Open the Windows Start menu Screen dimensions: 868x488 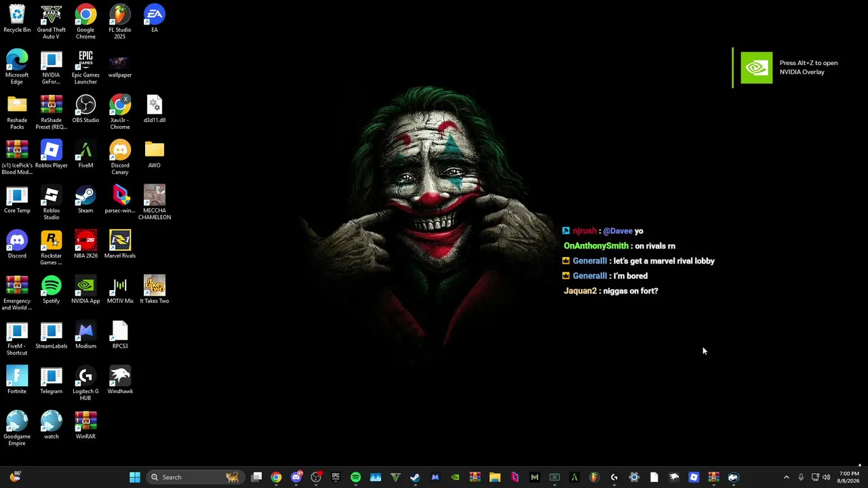pyautogui.click(x=135, y=477)
